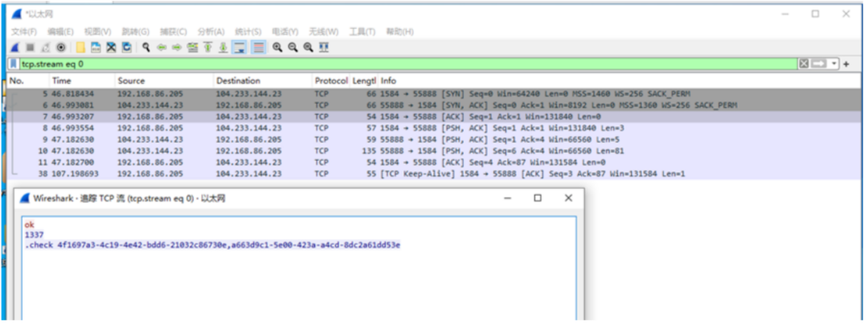Click the '1337' line in TCP stream
The image size is (868, 326).
point(34,234)
